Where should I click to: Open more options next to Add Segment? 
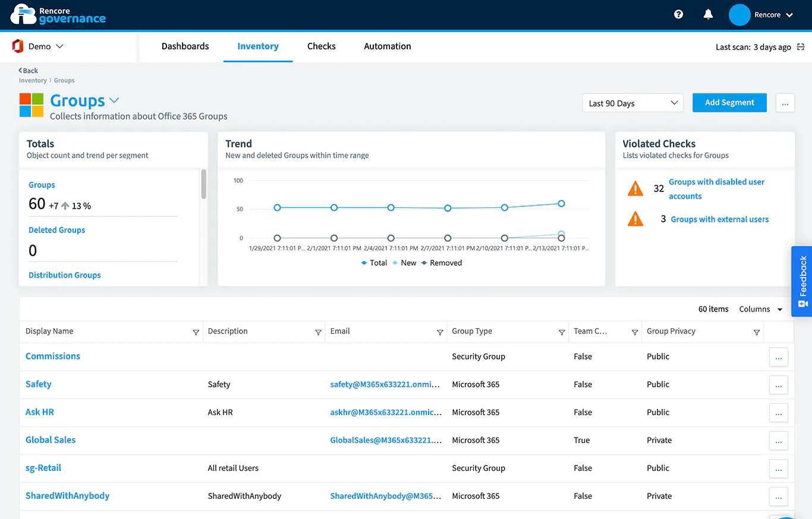click(785, 103)
